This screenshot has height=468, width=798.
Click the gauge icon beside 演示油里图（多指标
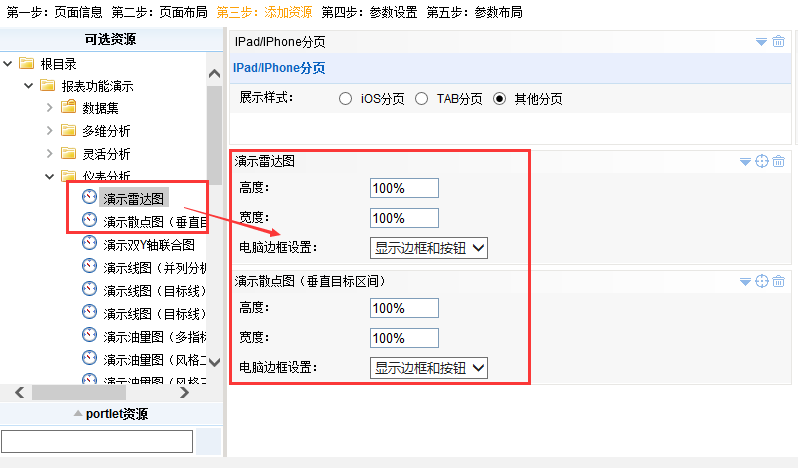89,335
